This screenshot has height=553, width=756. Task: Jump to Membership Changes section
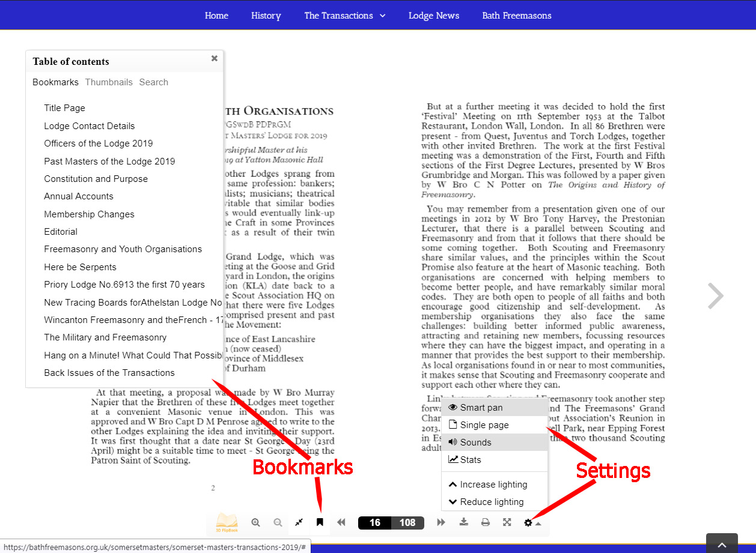pyautogui.click(x=90, y=214)
